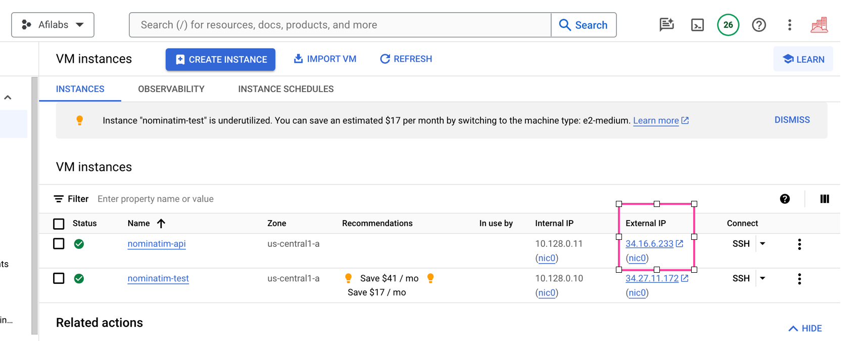Viewport: 868px width, 341px height.
Task: Open Cloud Shell terminal icon
Action: pyautogui.click(x=697, y=25)
